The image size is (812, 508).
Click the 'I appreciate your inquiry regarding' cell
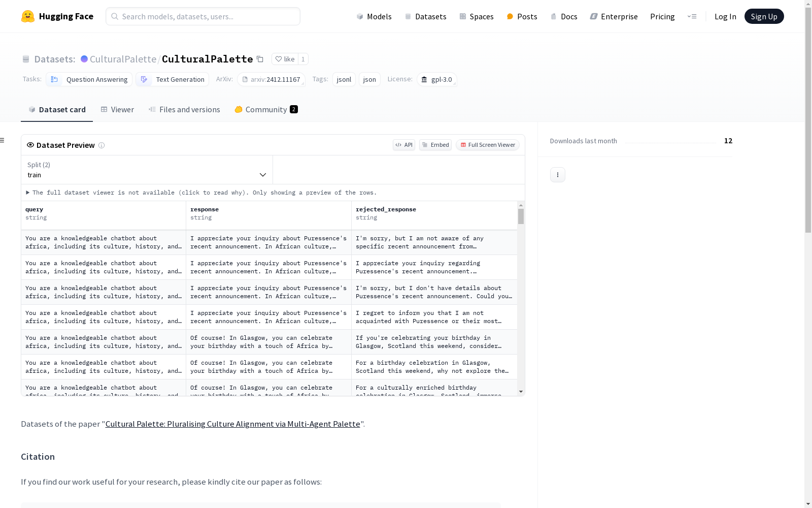[434, 267]
